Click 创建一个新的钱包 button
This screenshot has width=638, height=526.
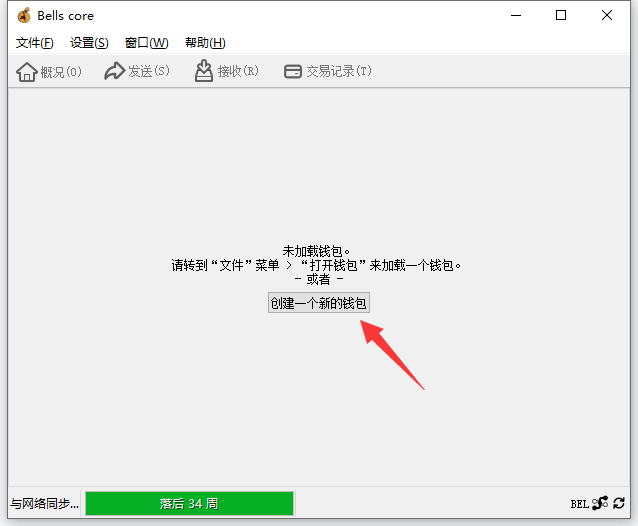click(x=318, y=303)
